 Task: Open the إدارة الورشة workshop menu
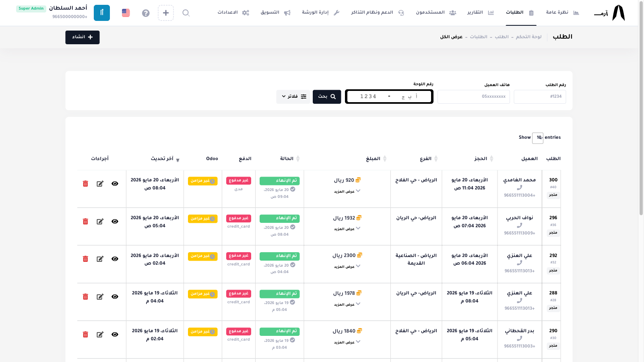pos(321,12)
